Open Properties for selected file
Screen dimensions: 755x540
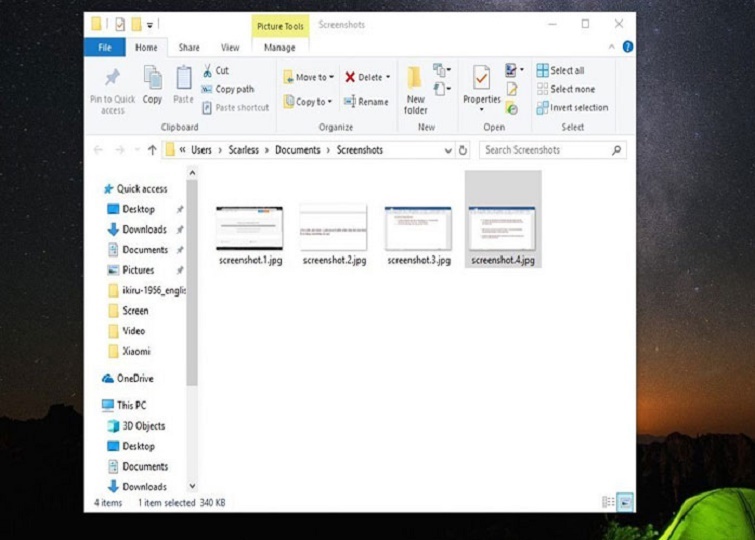(481, 80)
